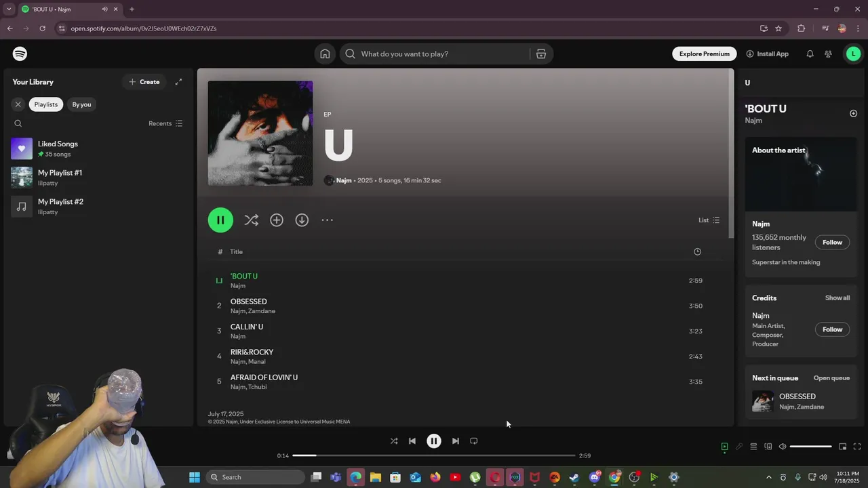Clear the library filters with X

(x=18, y=104)
